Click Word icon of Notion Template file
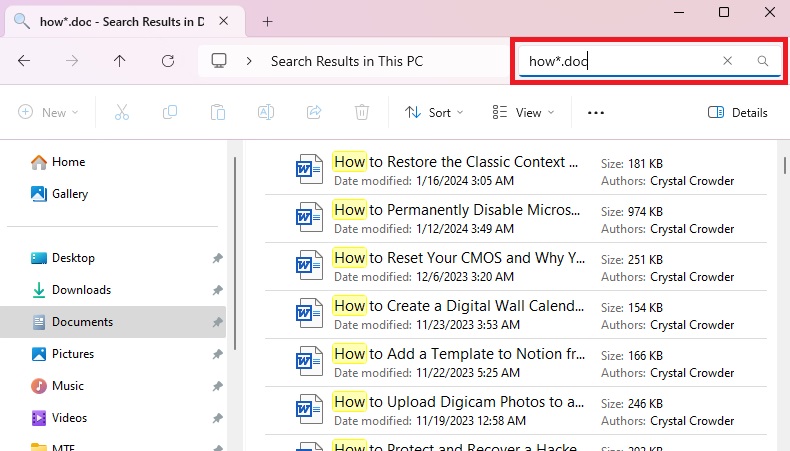Image resolution: width=790 pixels, height=451 pixels. point(309,361)
